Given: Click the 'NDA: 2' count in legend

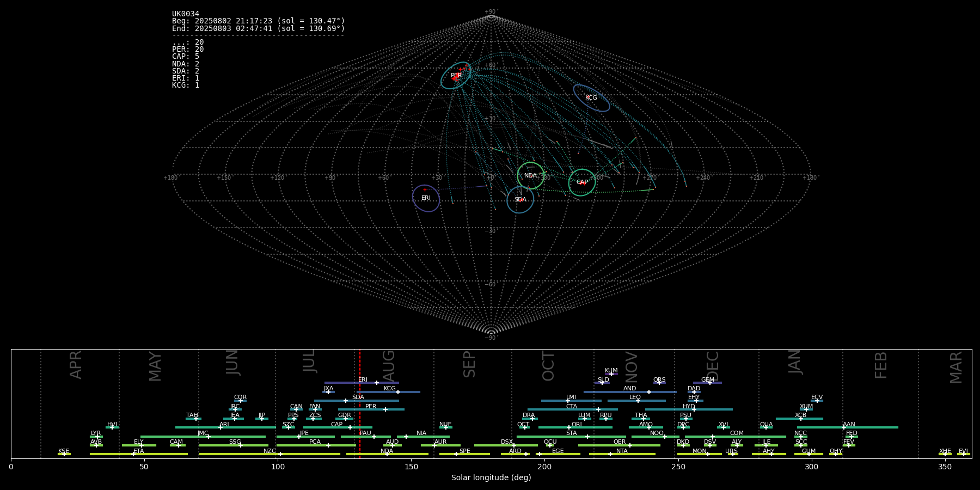Looking at the screenshot, I should coord(186,64).
